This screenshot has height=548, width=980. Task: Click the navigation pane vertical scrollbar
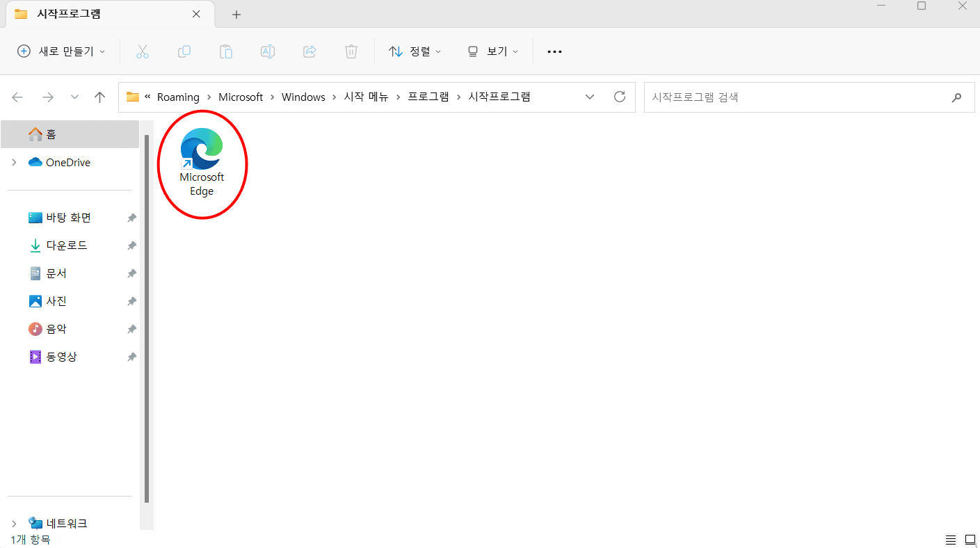[146, 319]
